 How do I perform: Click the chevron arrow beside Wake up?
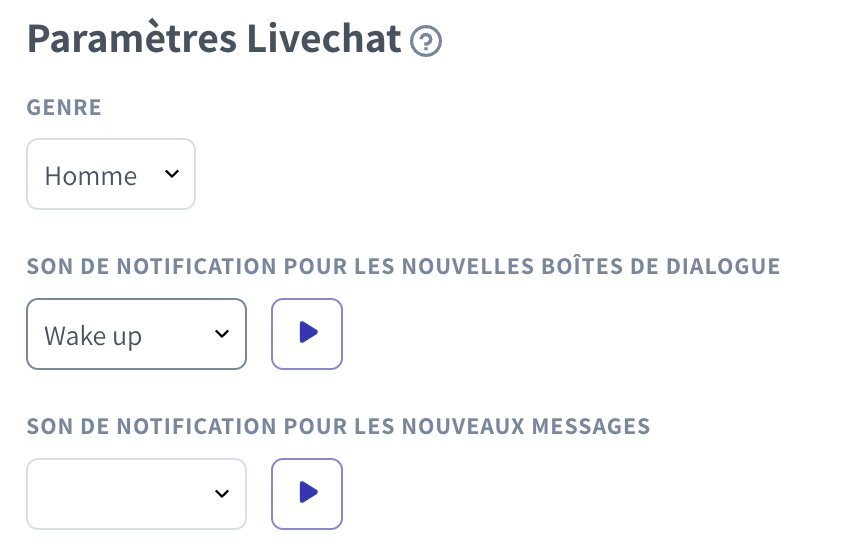[x=222, y=334]
